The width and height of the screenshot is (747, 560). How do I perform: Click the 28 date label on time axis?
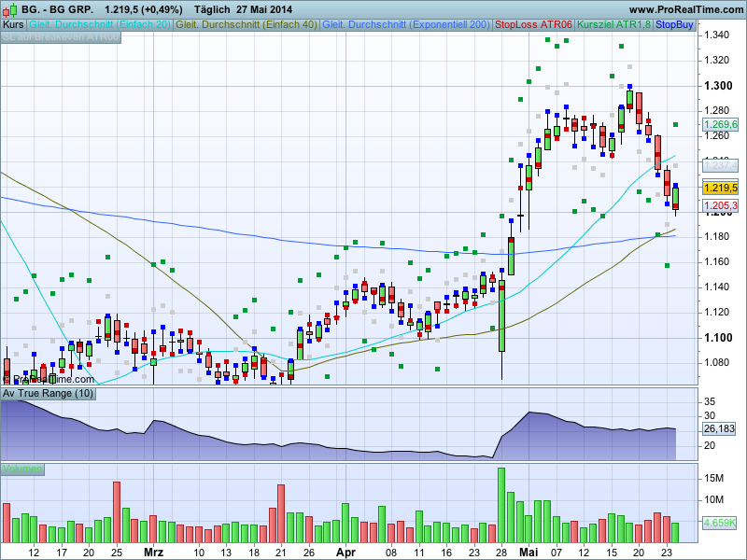pyautogui.click(x=501, y=553)
